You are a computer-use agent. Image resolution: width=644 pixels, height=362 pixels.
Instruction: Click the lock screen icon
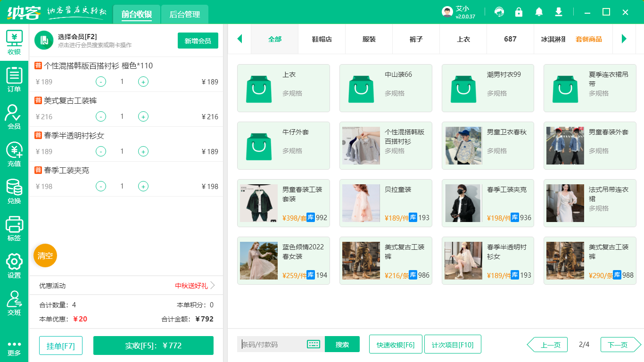click(519, 12)
